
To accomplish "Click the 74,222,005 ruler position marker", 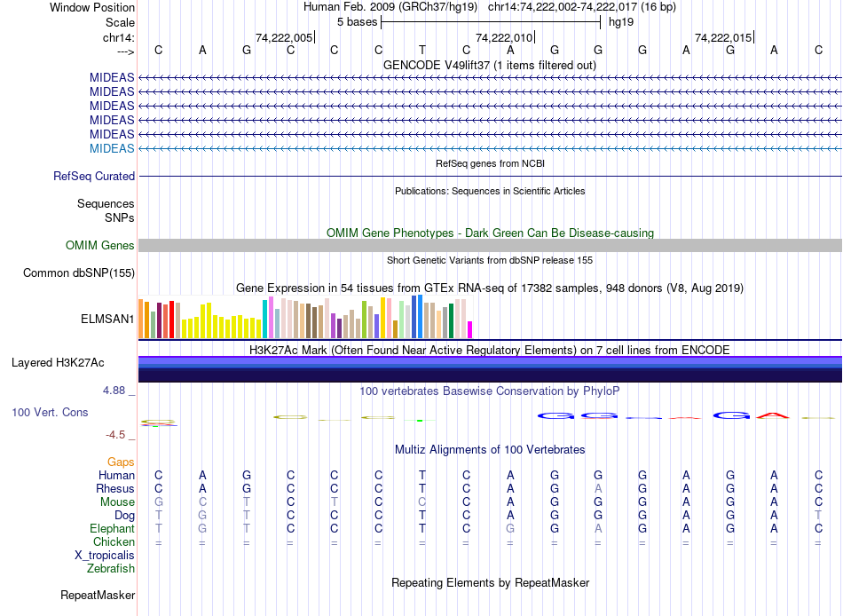I will point(284,37).
